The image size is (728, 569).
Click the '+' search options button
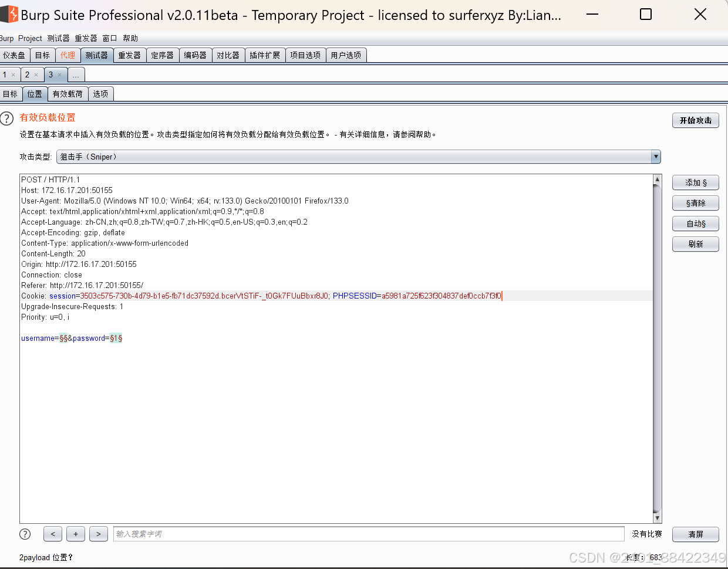(x=76, y=534)
